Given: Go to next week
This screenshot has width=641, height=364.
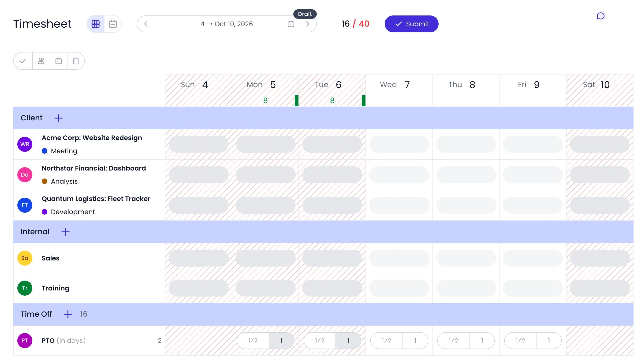Looking at the screenshot, I should click(x=308, y=24).
